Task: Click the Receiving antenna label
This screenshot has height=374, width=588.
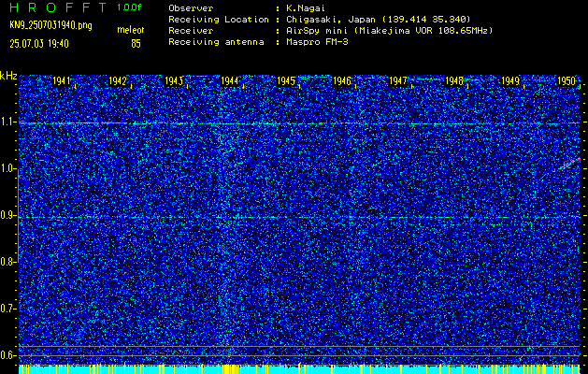Action: click(x=216, y=42)
